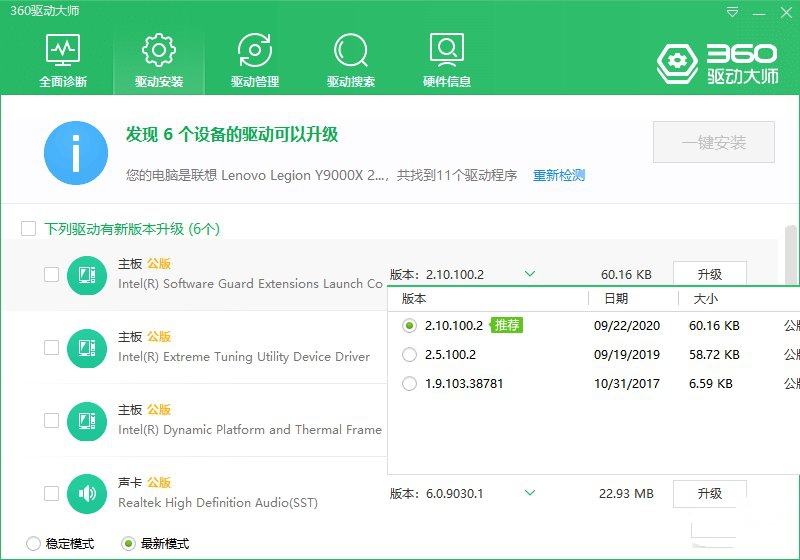Click the 重新检测 re-detect link
Image resolution: width=800 pixels, height=560 pixels.
point(558,176)
